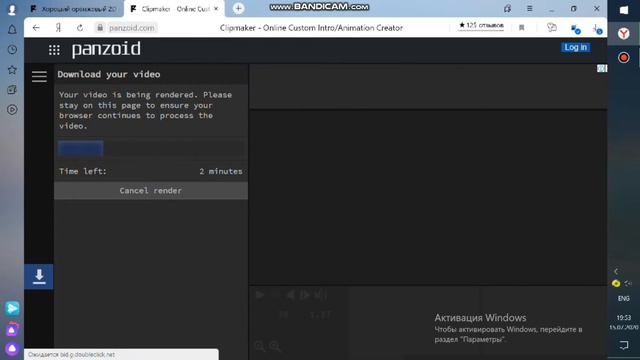Click the Bandicam record taskbar icon
The width and height of the screenshot is (640, 360).
(x=624, y=58)
